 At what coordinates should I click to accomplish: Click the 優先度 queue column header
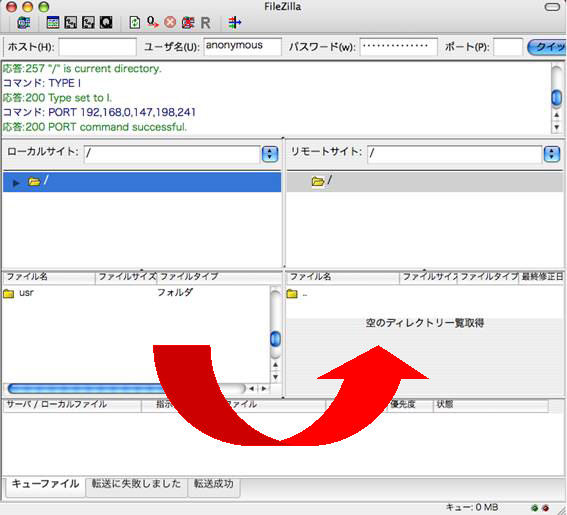click(x=410, y=405)
